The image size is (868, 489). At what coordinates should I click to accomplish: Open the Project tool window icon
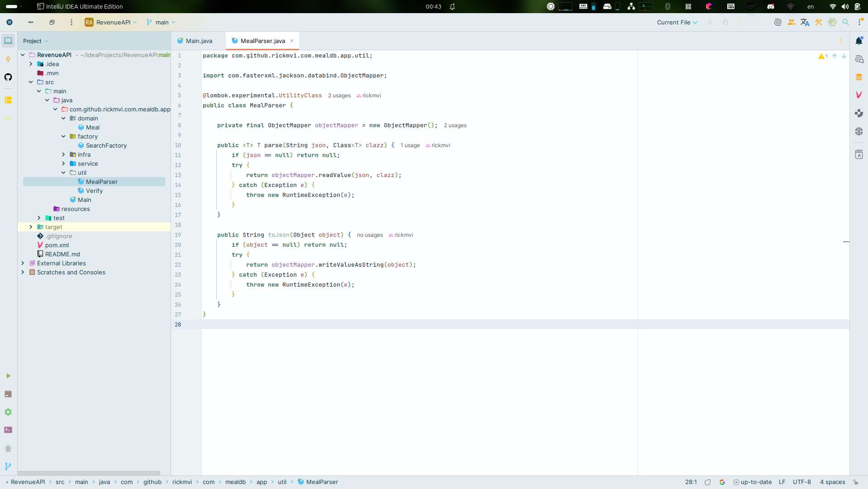pos(8,41)
